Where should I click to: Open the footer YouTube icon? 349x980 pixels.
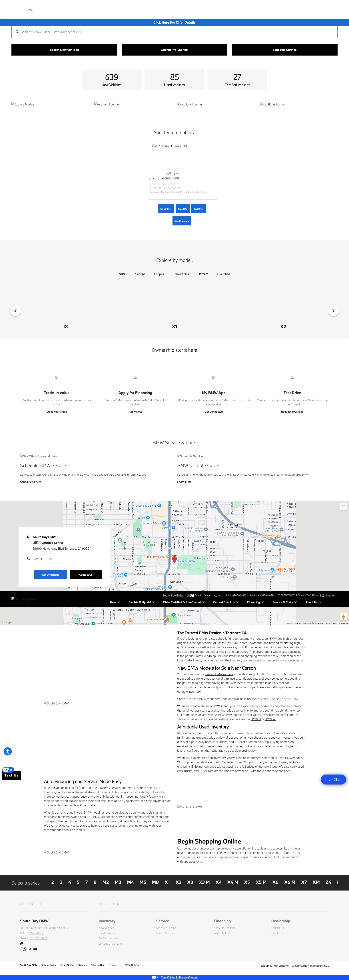tap(35, 949)
